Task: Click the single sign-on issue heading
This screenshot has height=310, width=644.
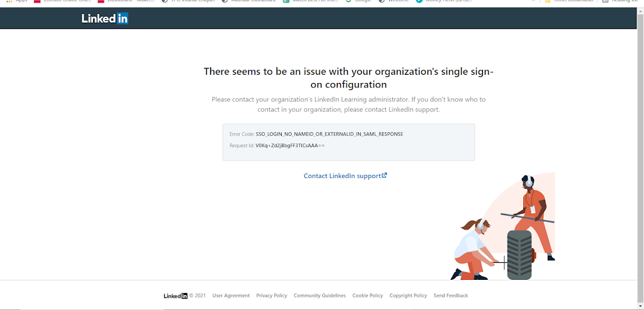Action: [348, 78]
